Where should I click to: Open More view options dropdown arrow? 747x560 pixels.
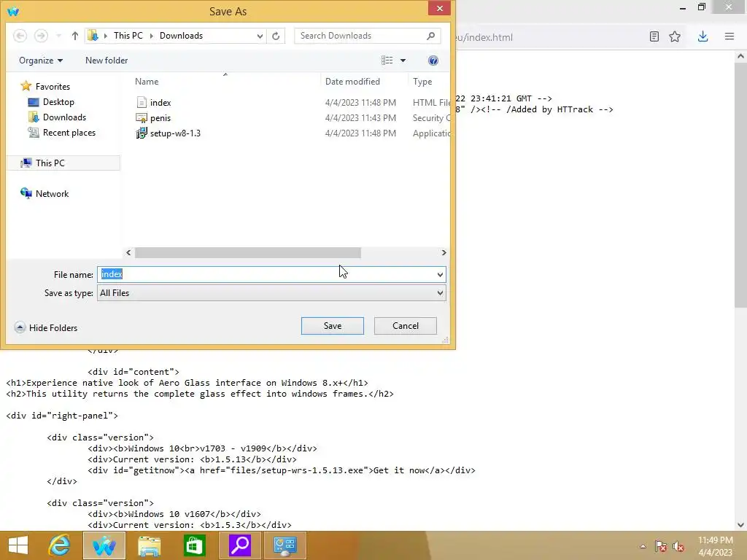click(x=403, y=61)
